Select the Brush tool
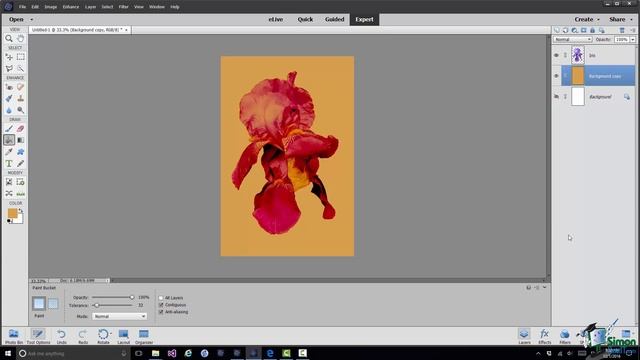 click(x=9, y=129)
